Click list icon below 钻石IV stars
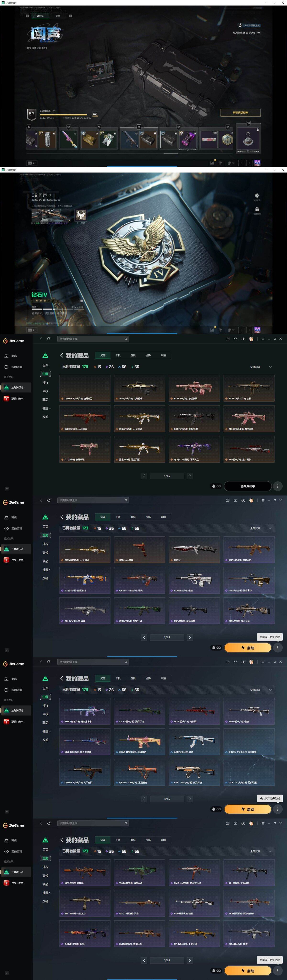The height and width of the screenshot is (980, 287). click(81, 301)
